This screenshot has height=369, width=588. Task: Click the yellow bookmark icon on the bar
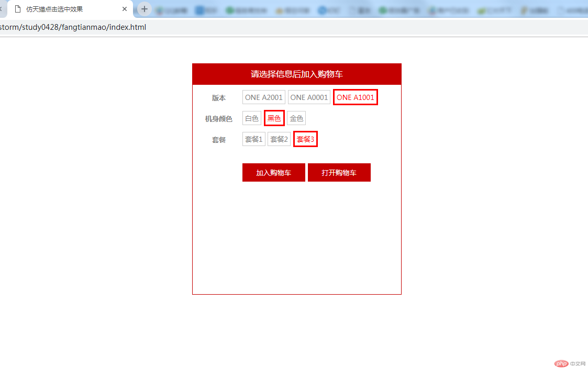279,10
